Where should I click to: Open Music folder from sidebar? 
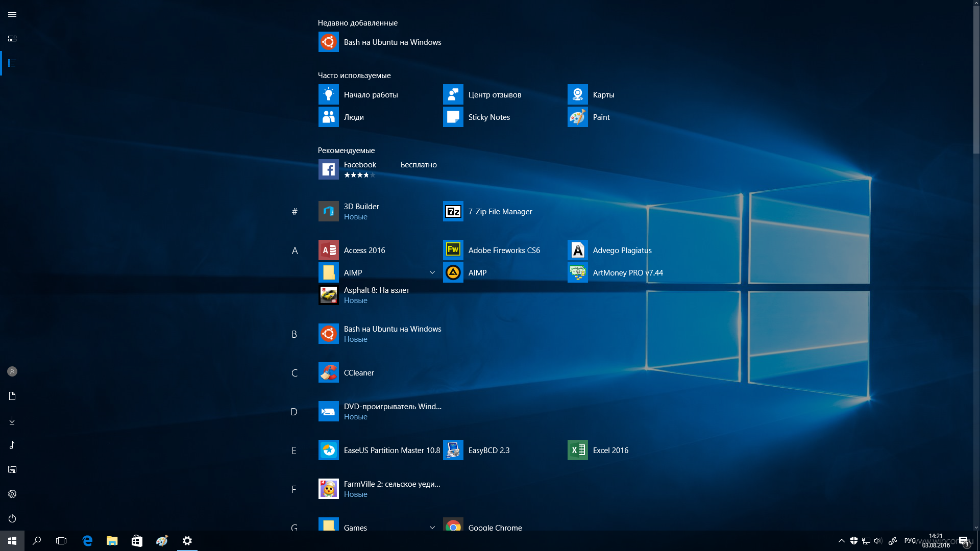(x=12, y=445)
